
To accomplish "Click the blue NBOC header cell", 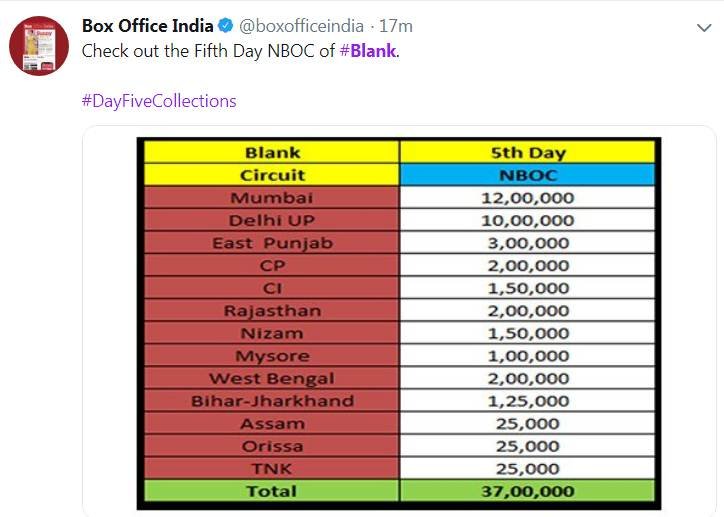I will 527,175.
